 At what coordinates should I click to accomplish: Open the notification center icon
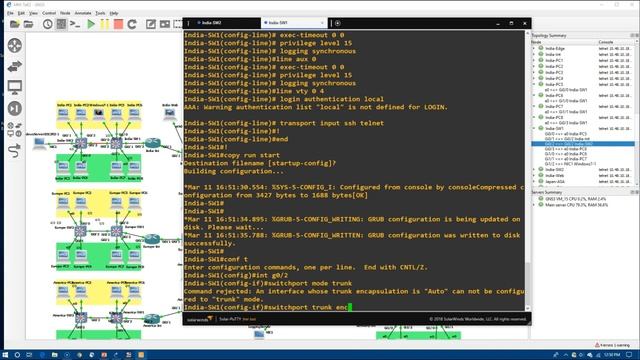[x=629, y=355]
